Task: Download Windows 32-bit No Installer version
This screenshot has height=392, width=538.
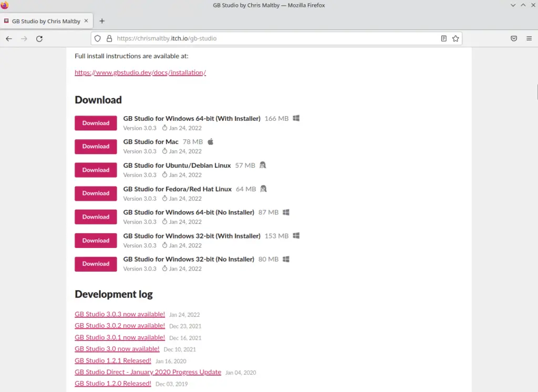Action: click(96, 264)
